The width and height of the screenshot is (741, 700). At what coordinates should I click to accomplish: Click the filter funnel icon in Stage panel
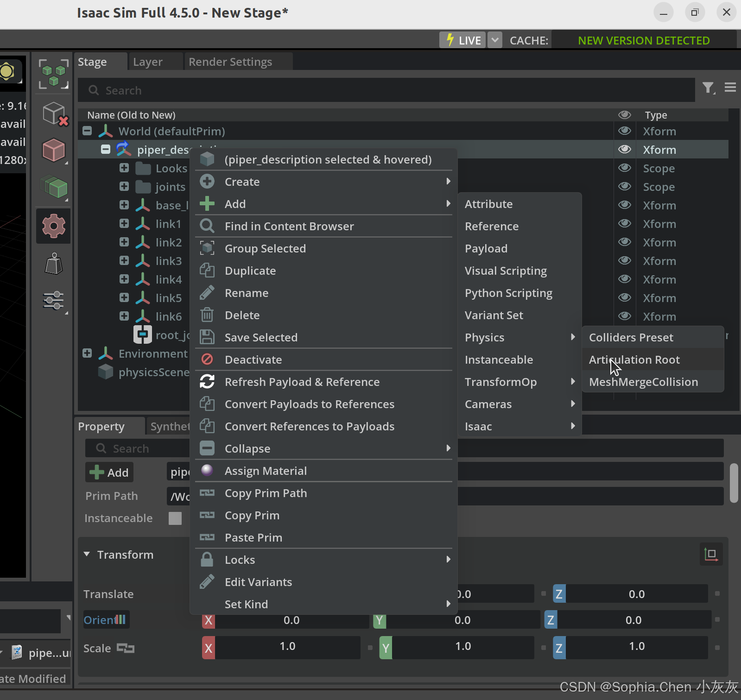click(x=708, y=88)
